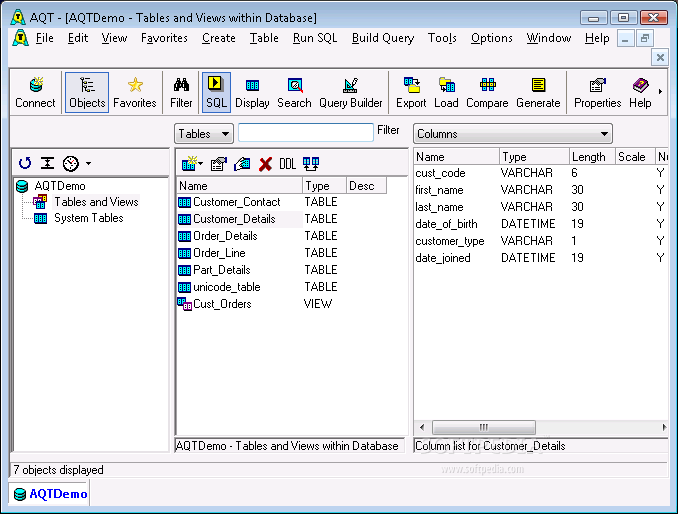This screenshot has height=514, width=678.
Task: Open the Columns dropdown
Action: pos(513,134)
